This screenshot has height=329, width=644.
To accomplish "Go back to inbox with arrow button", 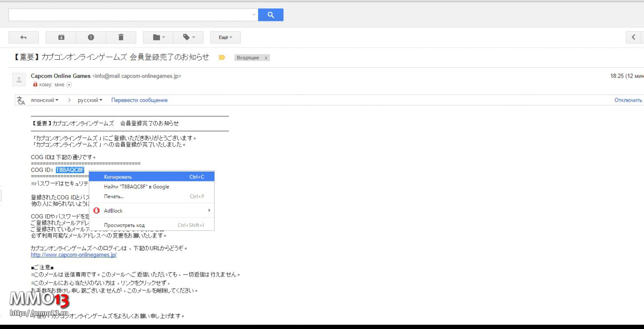I will click(23, 37).
